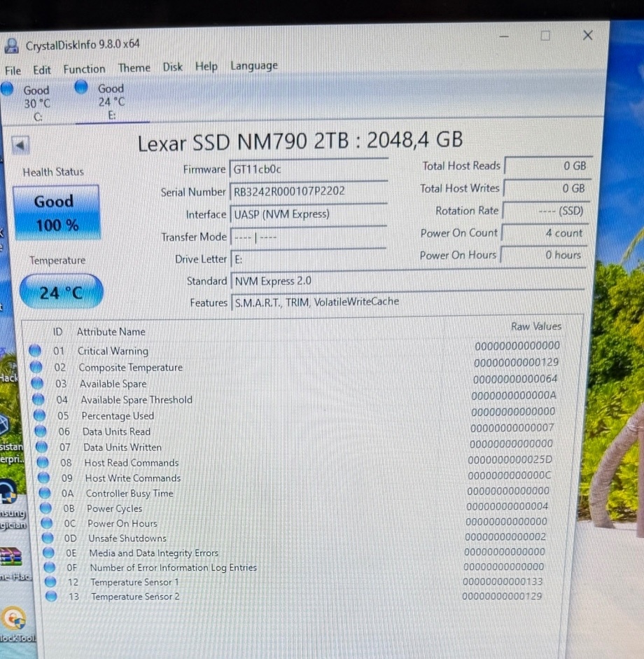The height and width of the screenshot is (659, 644).
Task: Click the status dot for row 0C Power On Hours
Action: point(47,523)
